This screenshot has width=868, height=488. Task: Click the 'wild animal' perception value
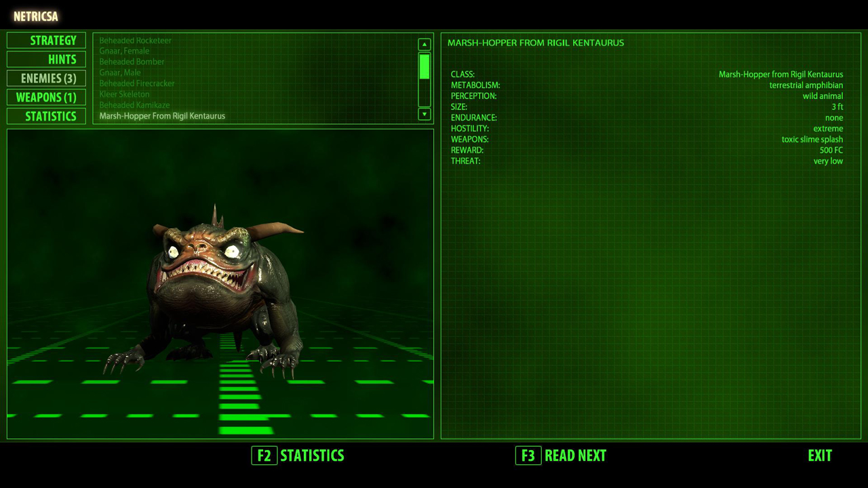823,96
